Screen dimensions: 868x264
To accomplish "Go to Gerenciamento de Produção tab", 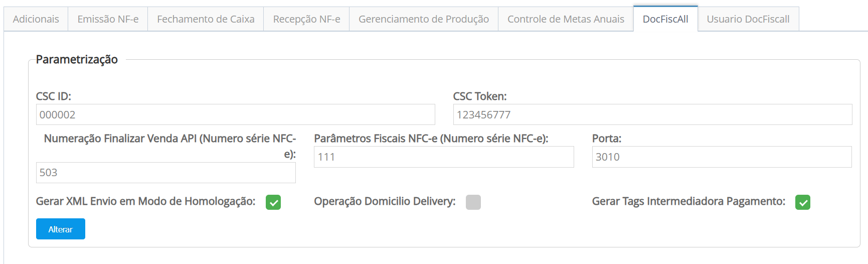I will coord(424,19).
